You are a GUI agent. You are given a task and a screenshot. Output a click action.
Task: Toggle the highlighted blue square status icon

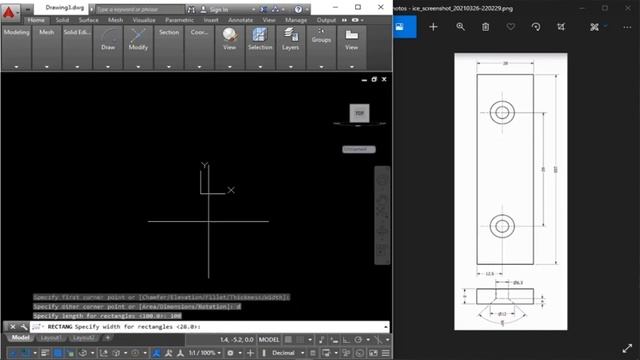click(58, 353)
